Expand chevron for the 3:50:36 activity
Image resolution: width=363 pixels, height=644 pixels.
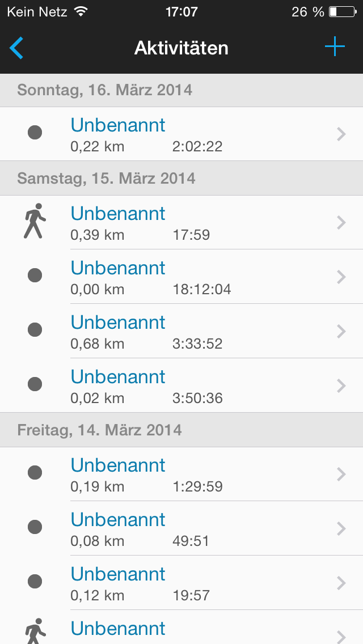pyautogui.click(x=341, y=385)
